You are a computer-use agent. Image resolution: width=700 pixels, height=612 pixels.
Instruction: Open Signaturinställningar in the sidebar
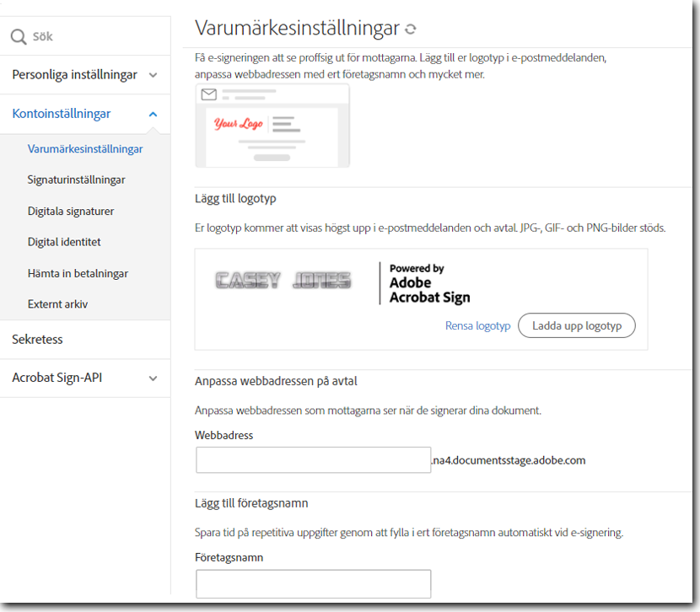pyautogui.click(x=77, y=180)
